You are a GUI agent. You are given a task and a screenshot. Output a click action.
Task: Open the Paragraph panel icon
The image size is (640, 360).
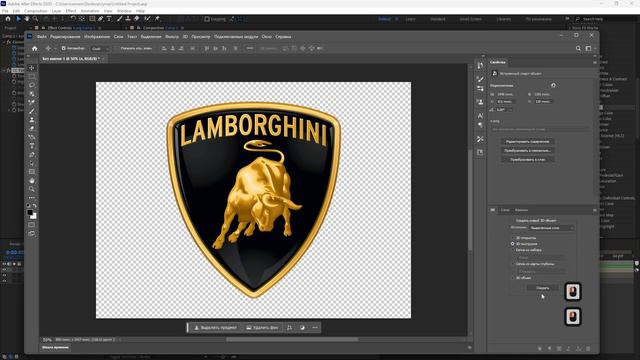(x=480, y=125)
